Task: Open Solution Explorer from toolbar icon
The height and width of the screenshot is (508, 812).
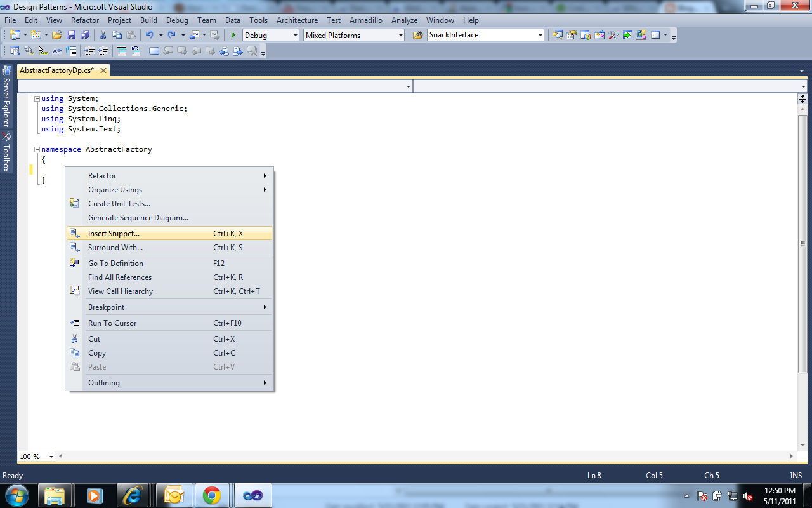Action: coord(558,35)
